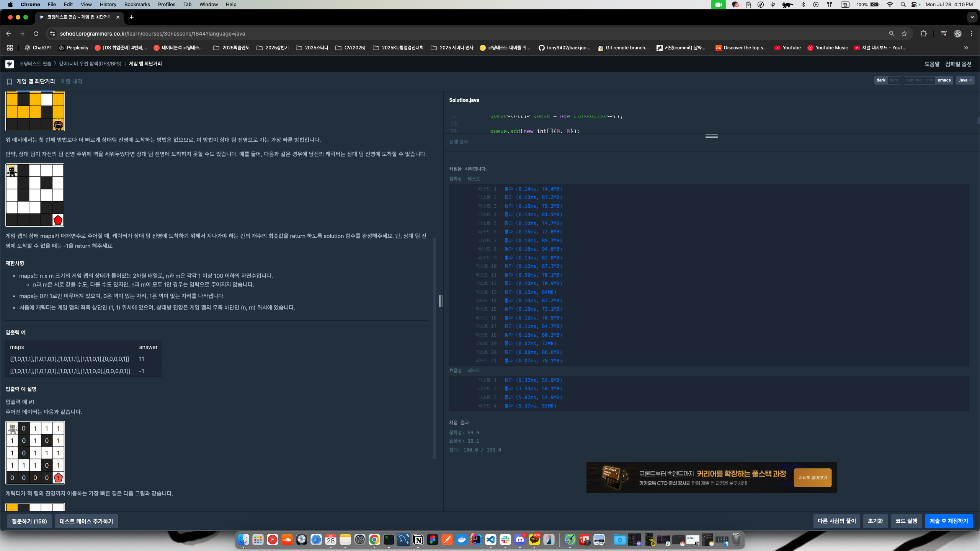Open the Chrome three-dot menu
This screenshot has height=551, width=980.
(x=972, y=34)
